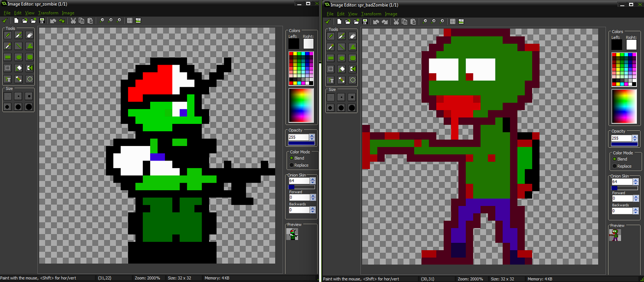Open the Transform menu in spr_zombie editor
This screenshot has width=644, height=282.
pyautogui.click(x=48, y=13)
